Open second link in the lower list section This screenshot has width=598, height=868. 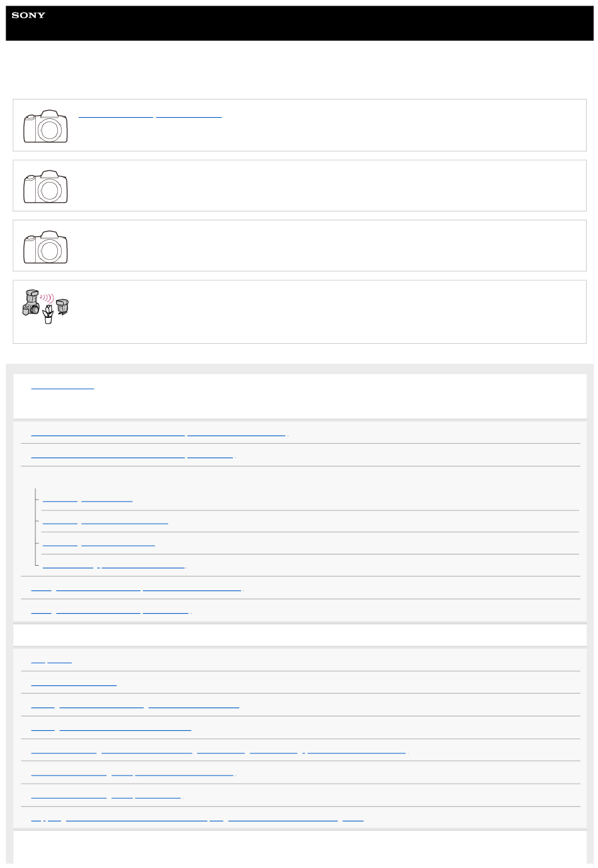coord(74,683)
